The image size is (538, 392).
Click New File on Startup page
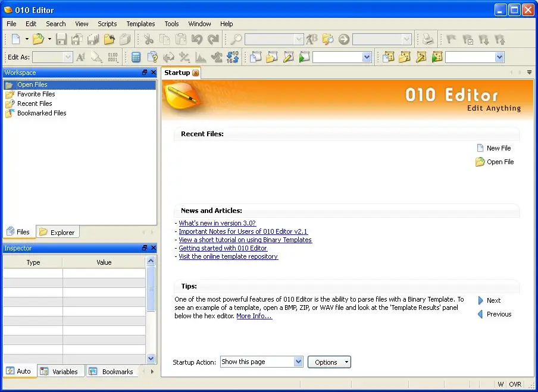pos(494,148)
